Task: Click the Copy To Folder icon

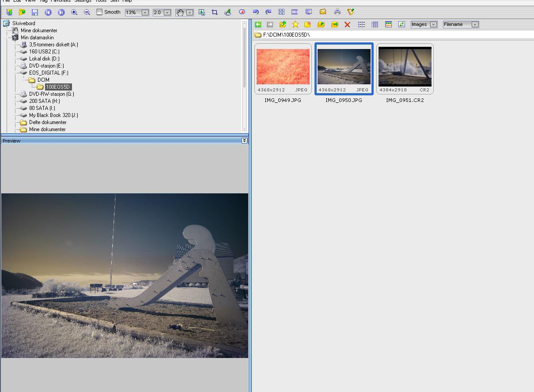Action: [x=322, y=24]
